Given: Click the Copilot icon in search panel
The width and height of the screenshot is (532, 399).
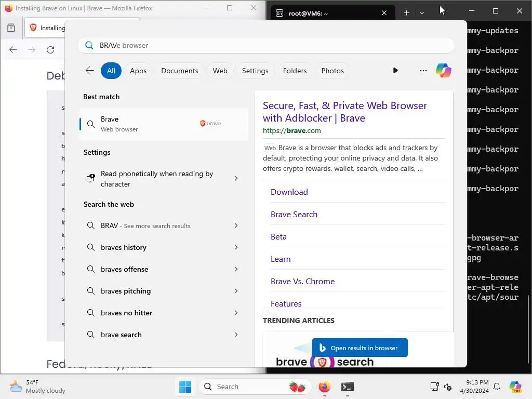Looking at the screenshot, I should click(x=443, y=71).
